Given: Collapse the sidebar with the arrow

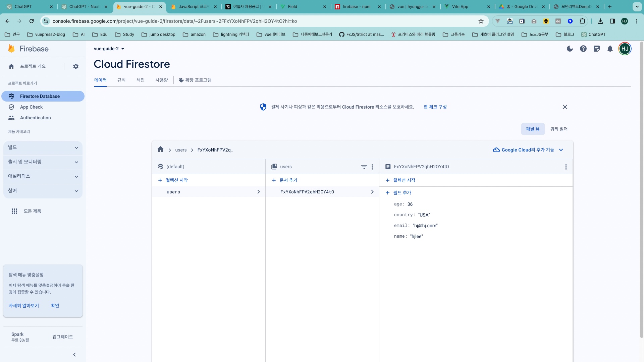Looking at the screenshot, I should click(74, 355).
